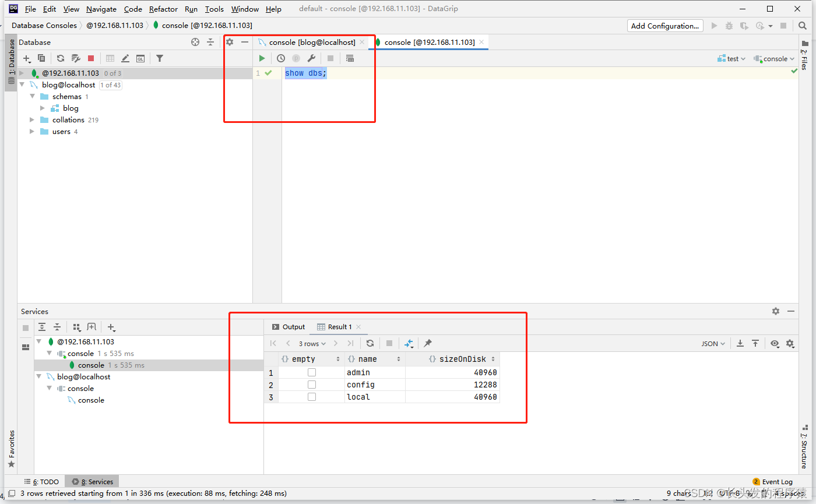Expand the blog schema node
Image resolution: width=816 pixels, height=504 pixels.
click(42, 108)
